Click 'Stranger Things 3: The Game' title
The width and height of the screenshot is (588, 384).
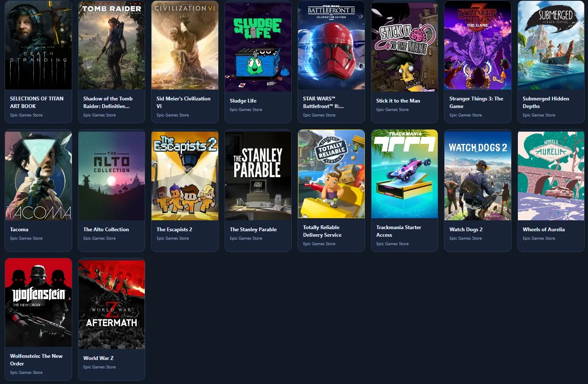[x=476, y=103]
